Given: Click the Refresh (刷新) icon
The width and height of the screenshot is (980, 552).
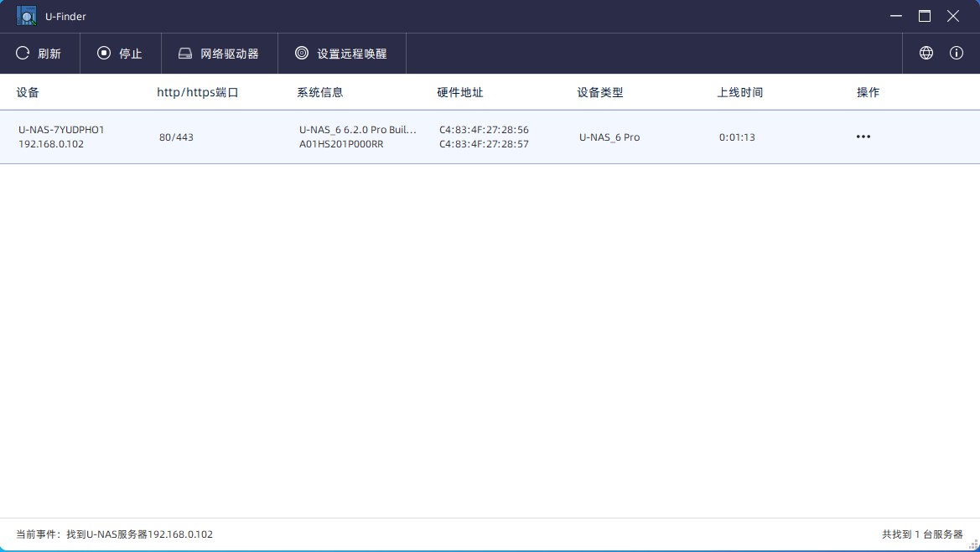Looking at the screenshot, I should (x=23, y=53).
